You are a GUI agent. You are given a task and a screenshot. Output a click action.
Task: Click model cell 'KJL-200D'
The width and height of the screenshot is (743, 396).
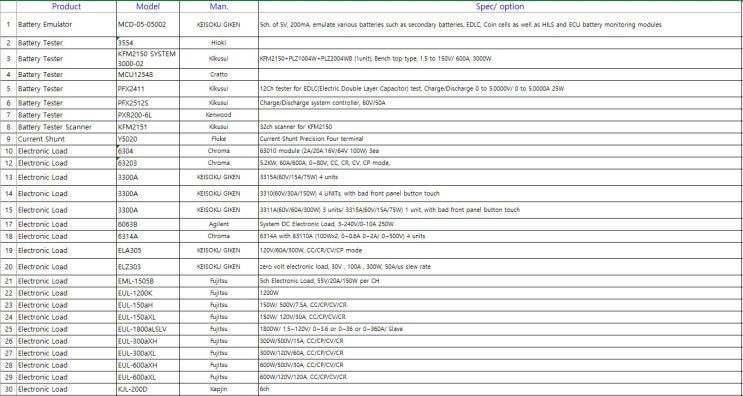point(148,389)
